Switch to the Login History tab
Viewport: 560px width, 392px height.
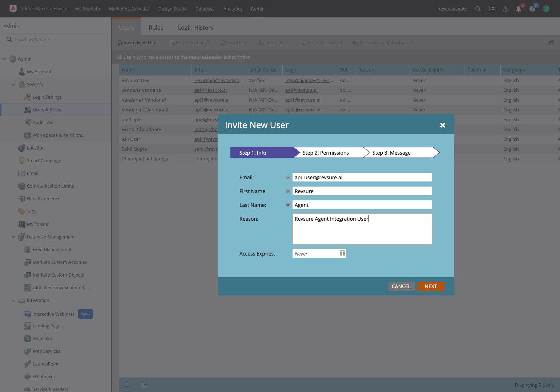click(x=196, y=28)
